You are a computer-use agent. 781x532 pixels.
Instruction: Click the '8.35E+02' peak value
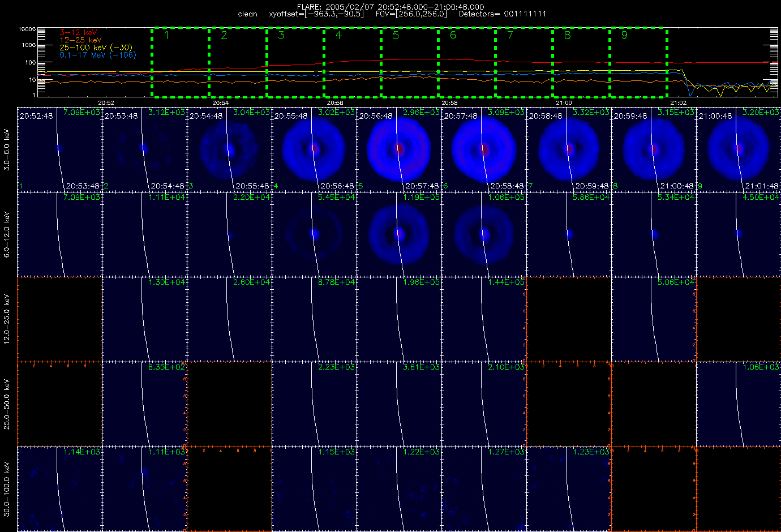point(166,367)
